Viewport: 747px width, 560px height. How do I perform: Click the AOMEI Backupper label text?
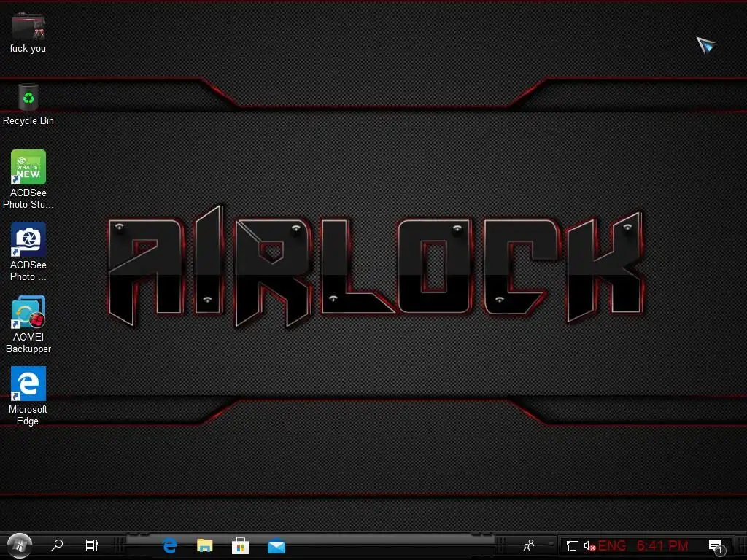coord(28,343)
